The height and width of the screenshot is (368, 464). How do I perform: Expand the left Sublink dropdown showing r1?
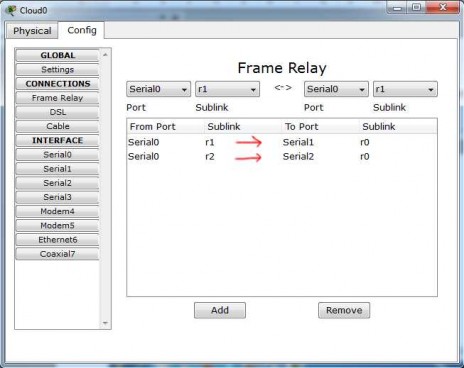227,89
